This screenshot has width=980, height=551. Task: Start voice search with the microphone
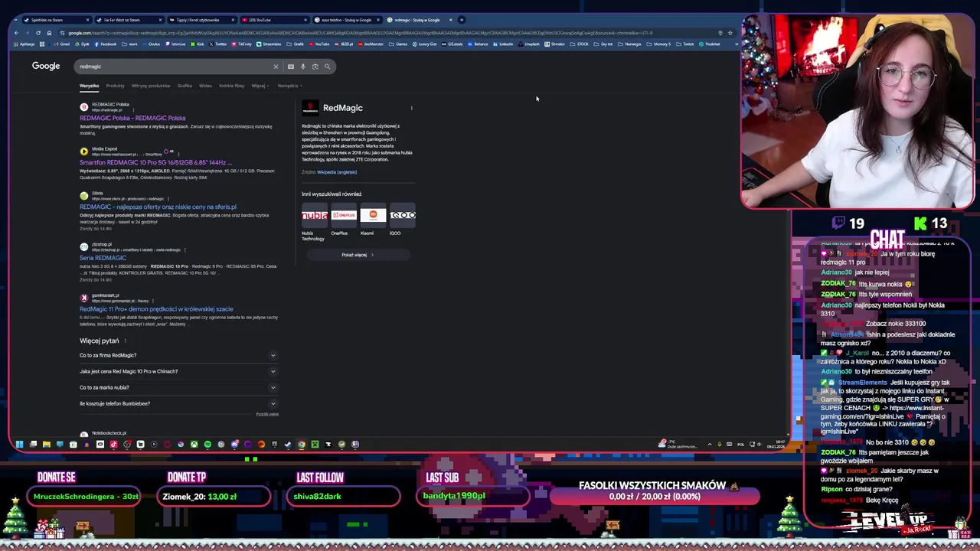point(303,67)
